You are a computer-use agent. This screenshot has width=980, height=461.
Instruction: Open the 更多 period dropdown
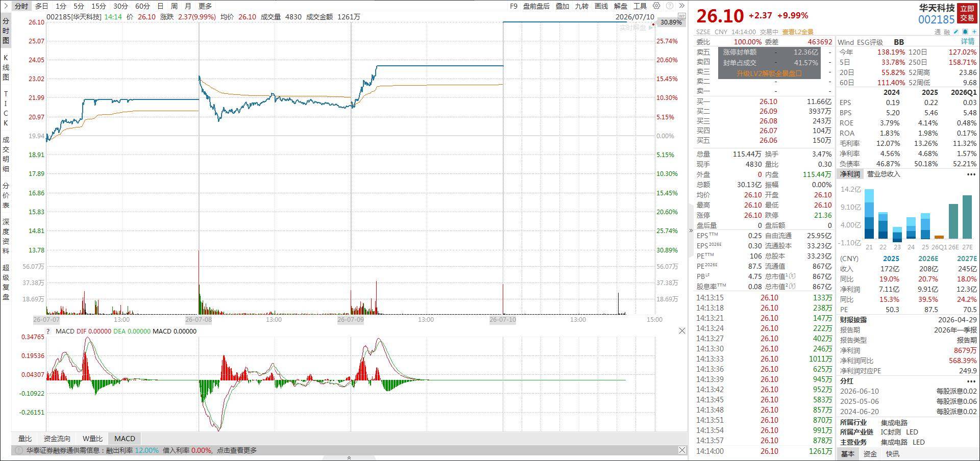click(x=205, y=6)
